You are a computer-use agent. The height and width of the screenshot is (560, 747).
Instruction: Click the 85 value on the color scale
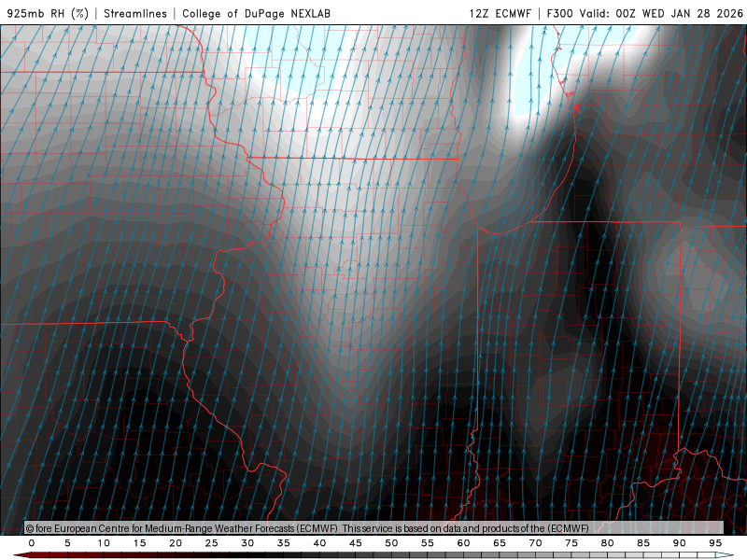coord(643,542)
